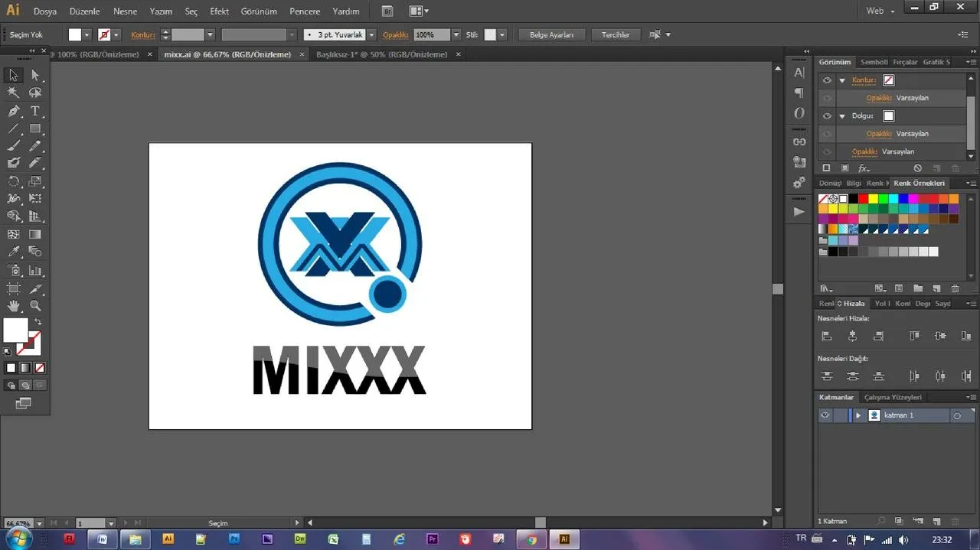Select the Magic Wand tool
Screen dimensions: 980x550
[13, 93]
